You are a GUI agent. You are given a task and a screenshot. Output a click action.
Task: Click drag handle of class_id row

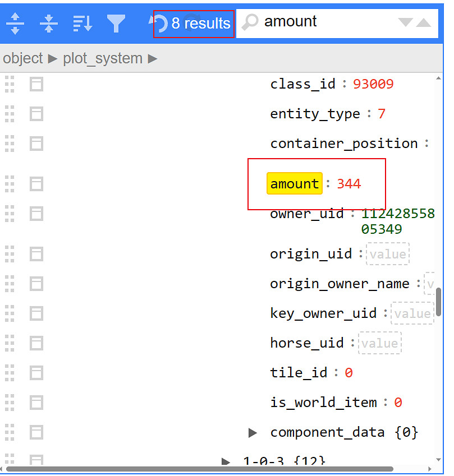tap(10, 84)
